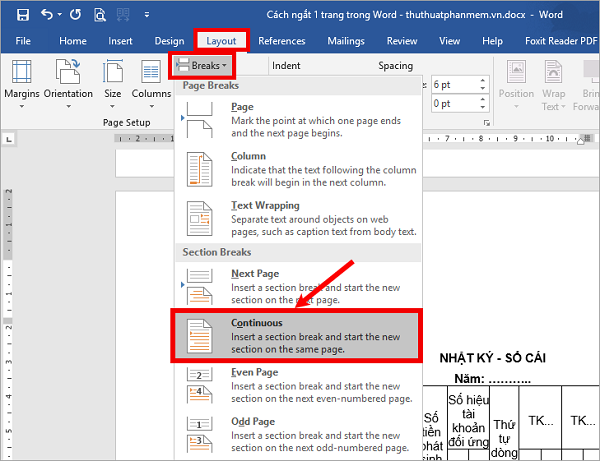Viewport: 600px width, 461px height.
Task: Open the Margins tool
Action: point(22,80)
